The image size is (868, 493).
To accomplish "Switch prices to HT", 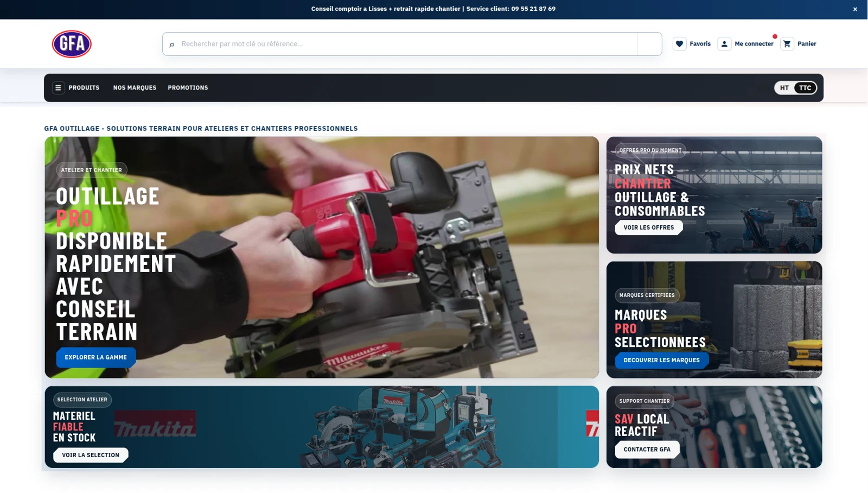I will 784,88.
